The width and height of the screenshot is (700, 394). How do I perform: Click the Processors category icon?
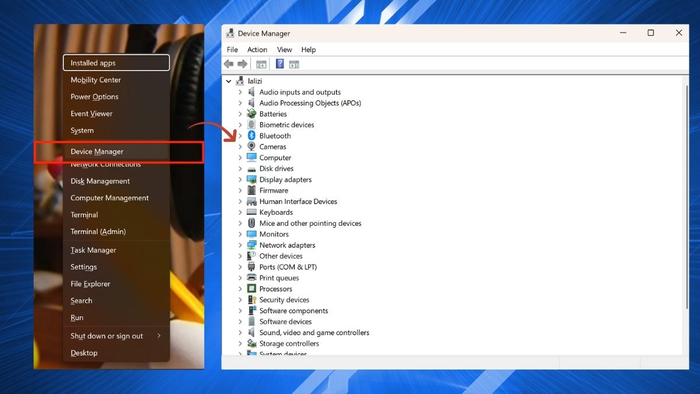coord(251,289)
